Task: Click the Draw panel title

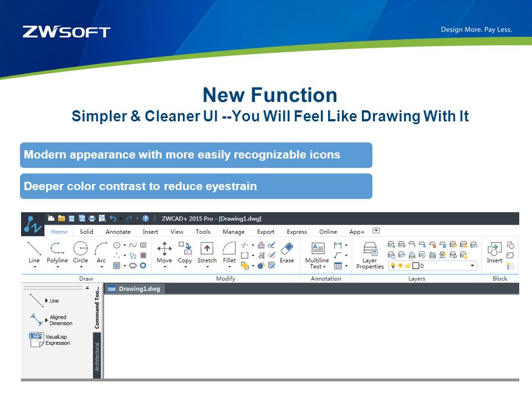Action: pyautogui.click(x=86, y=279)
